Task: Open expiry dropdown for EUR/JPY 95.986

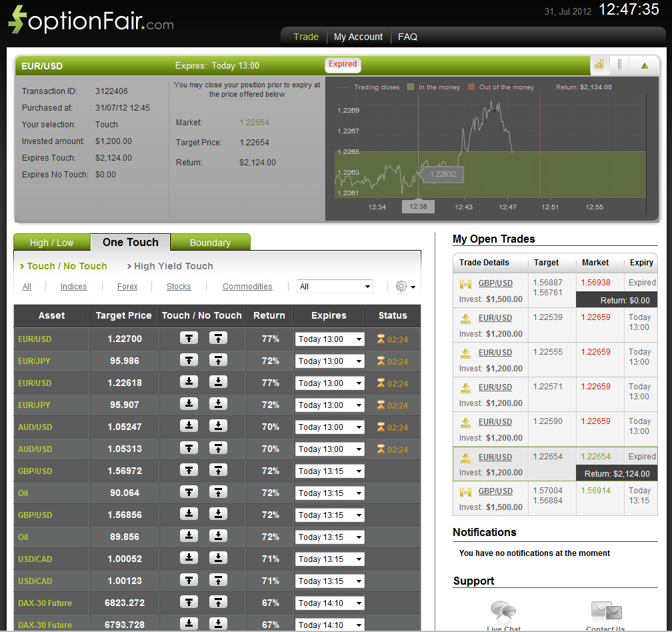Action: click(x=329, y=361)
